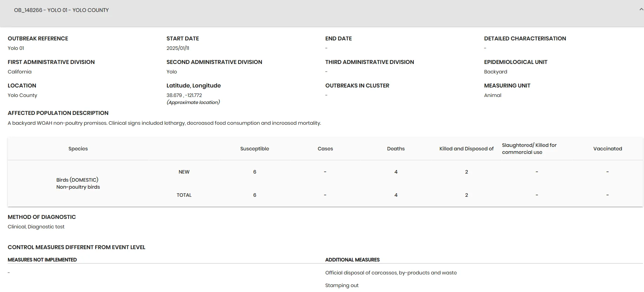Click the Latitude, Longitude heading
The width and height of the screenshot is (644, 292).
(194, 86)
